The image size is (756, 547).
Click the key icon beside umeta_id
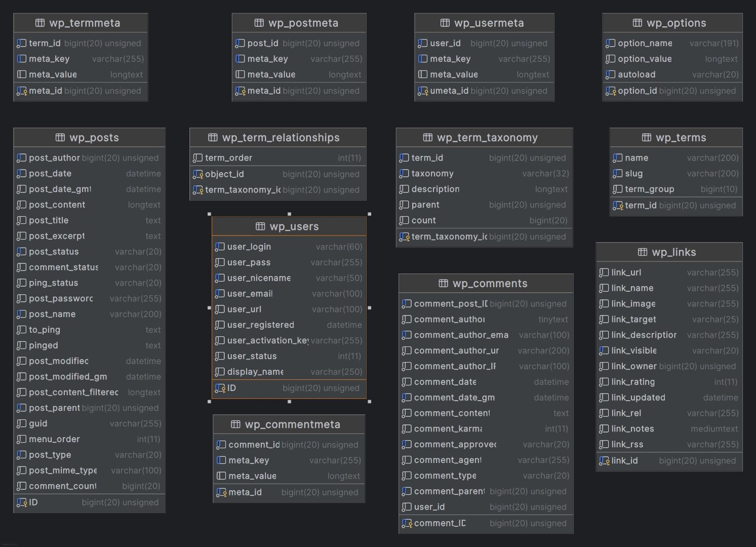click(423, 91)
